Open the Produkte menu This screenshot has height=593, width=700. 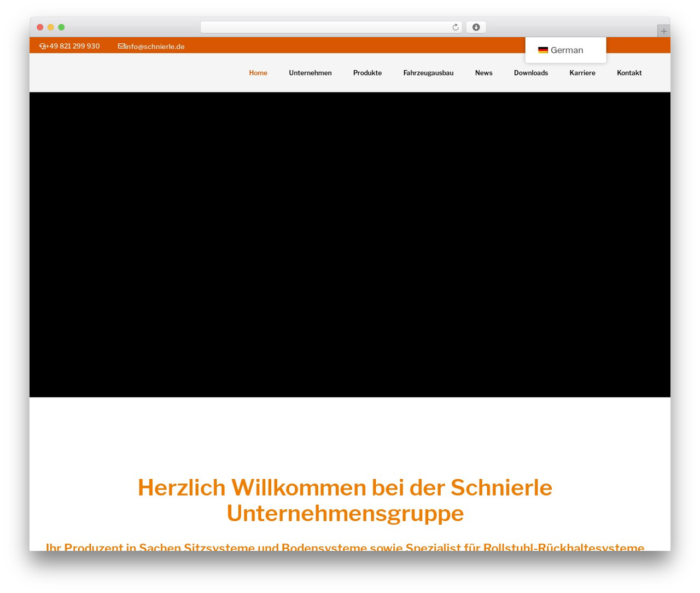[x=367, y=73]
